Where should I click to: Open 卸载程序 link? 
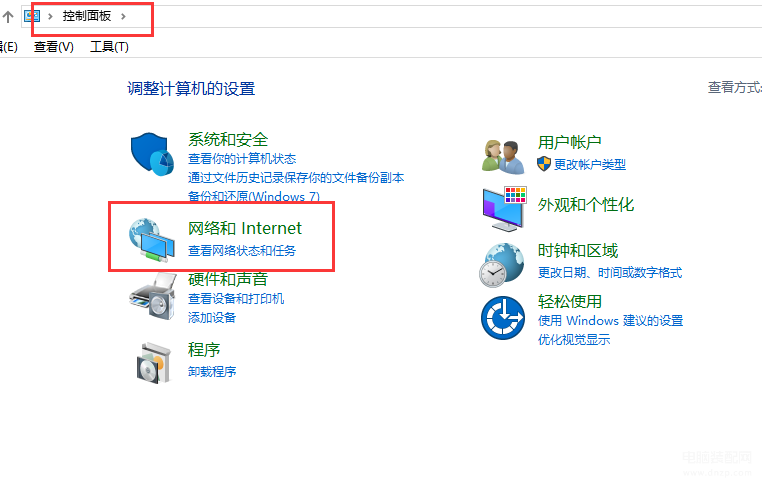pos(212,372)
